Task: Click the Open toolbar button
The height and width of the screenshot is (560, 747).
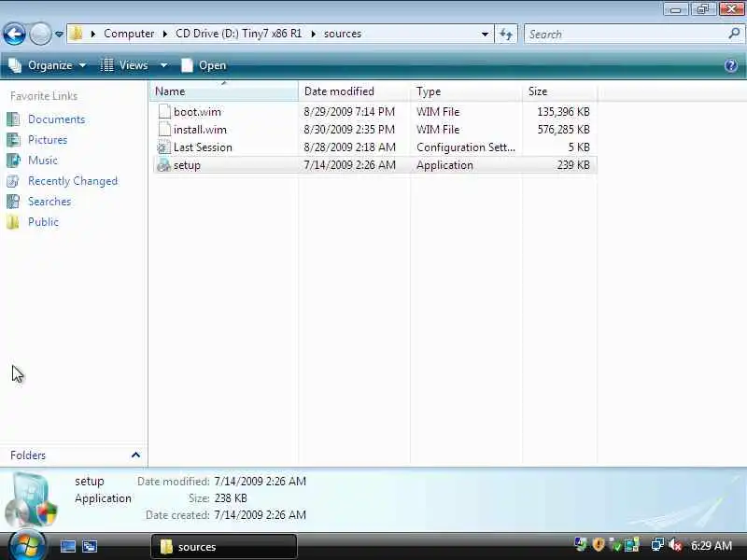Action: pyautogui.click(x=204, y=65)
